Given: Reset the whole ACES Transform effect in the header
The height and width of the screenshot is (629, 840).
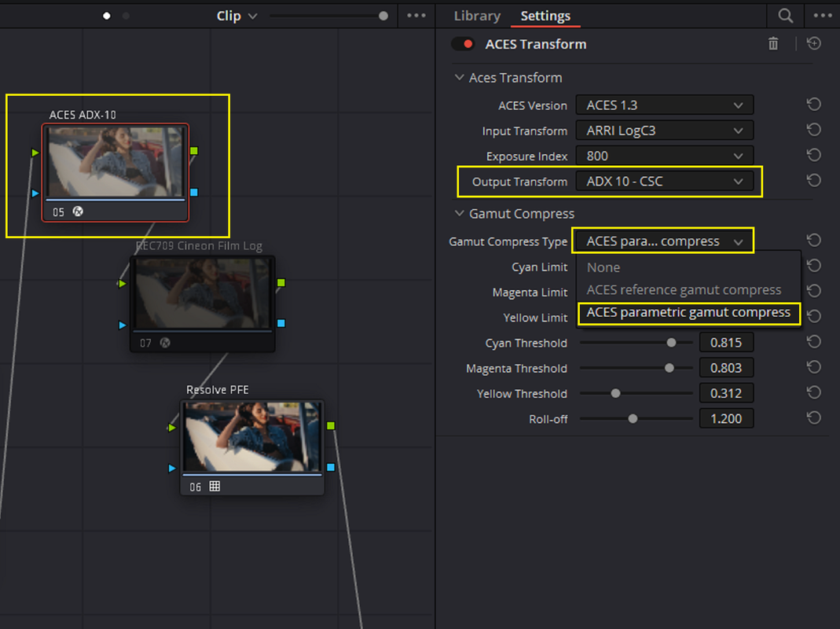Looking at the screenshot, I should coord(814,43).
